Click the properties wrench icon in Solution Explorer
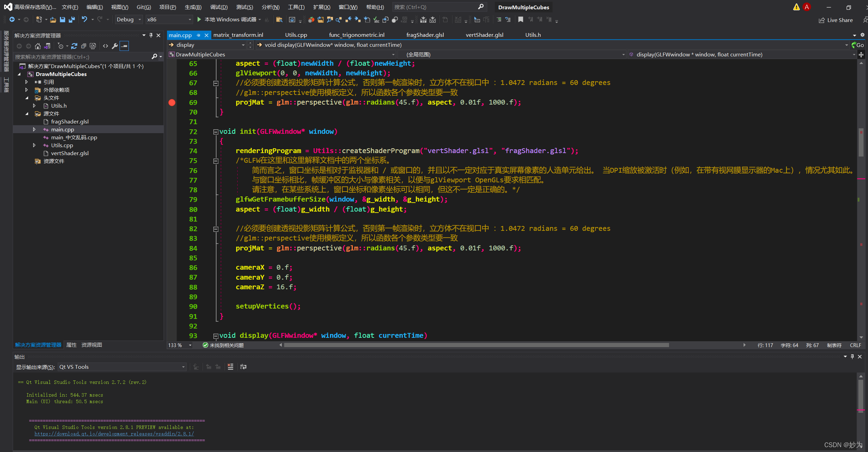Viewport: 868px width, 452px height. pos(115,46)
